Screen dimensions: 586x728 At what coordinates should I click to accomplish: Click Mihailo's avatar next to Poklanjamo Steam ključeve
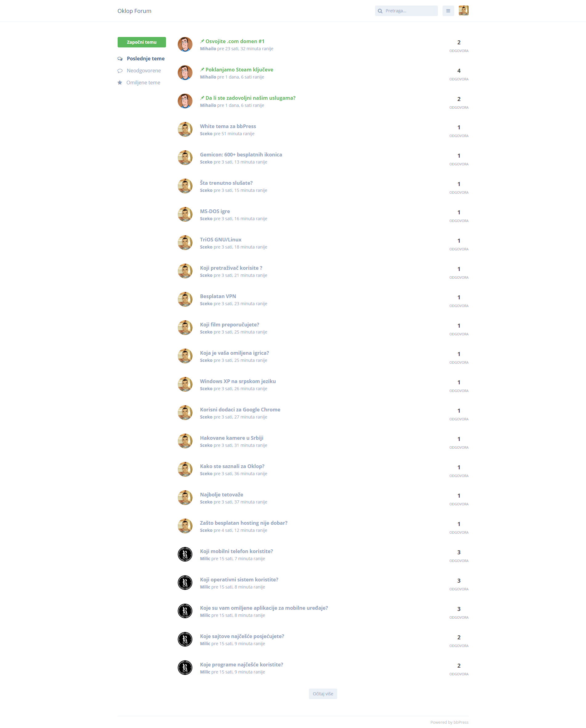(185, 73)
